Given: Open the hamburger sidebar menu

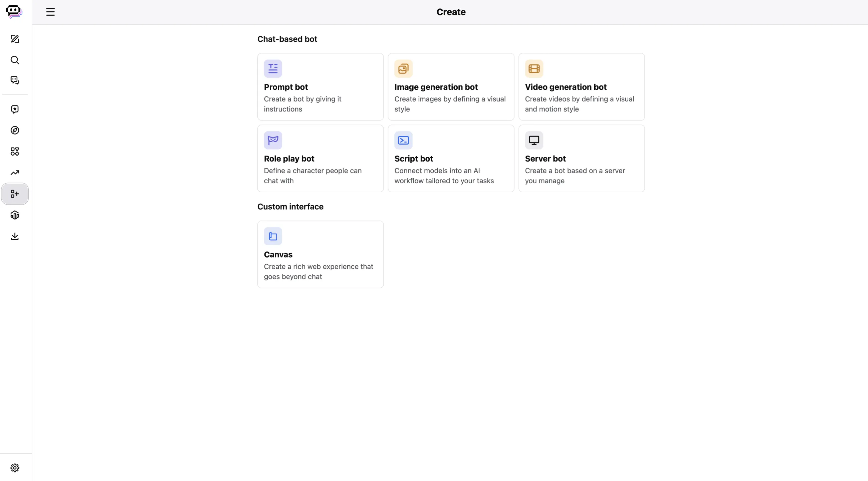Looking at the screenshot, I should click(x=50, y=12).
